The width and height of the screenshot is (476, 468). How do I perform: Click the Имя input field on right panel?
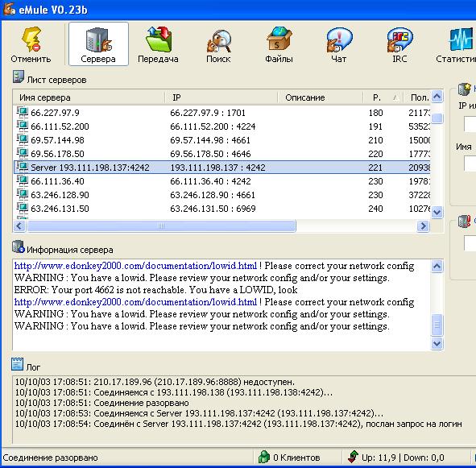pos(470,164)
